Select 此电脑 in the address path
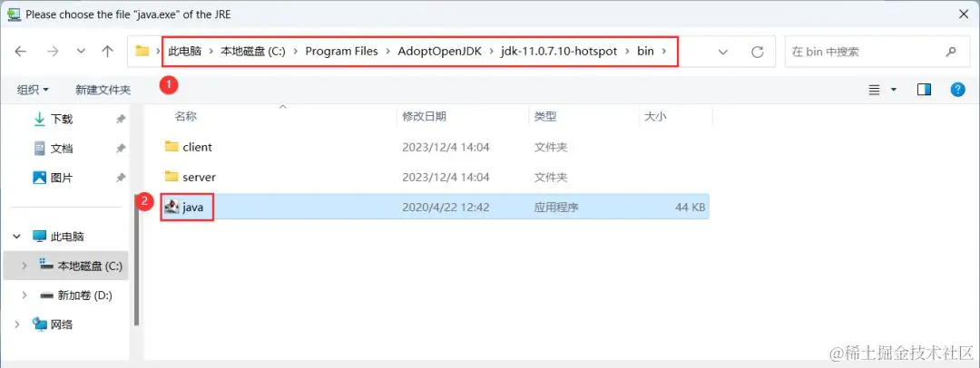The height and width of the screenshot is (368, 980). (184, 52)
